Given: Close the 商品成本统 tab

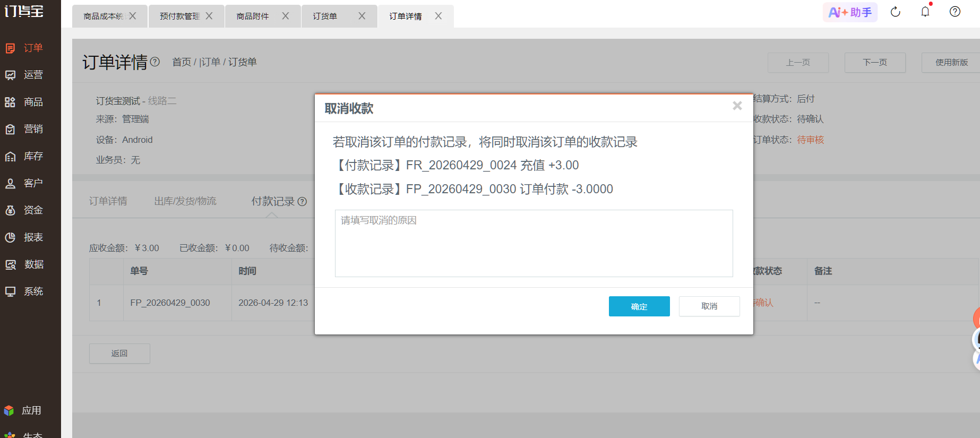Looking at the screenshot, I should point(133,16).
